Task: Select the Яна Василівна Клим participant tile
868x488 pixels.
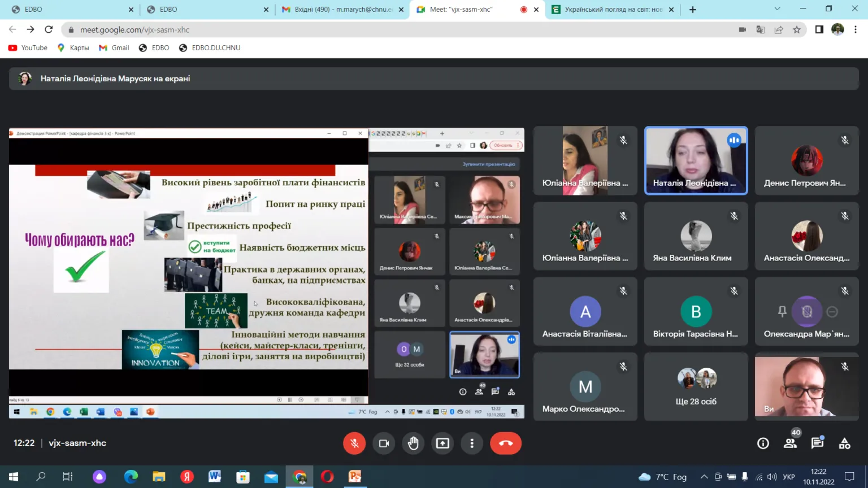Action: (696, 236)
